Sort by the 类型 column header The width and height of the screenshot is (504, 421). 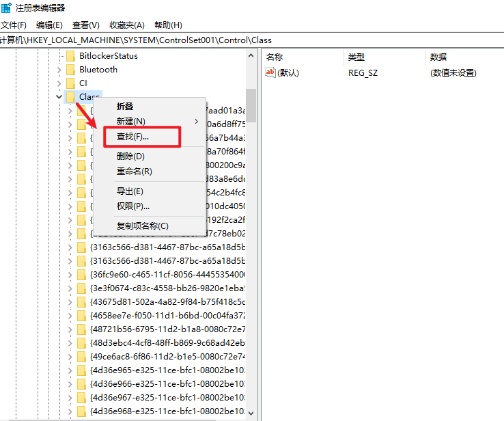point(356,57)
